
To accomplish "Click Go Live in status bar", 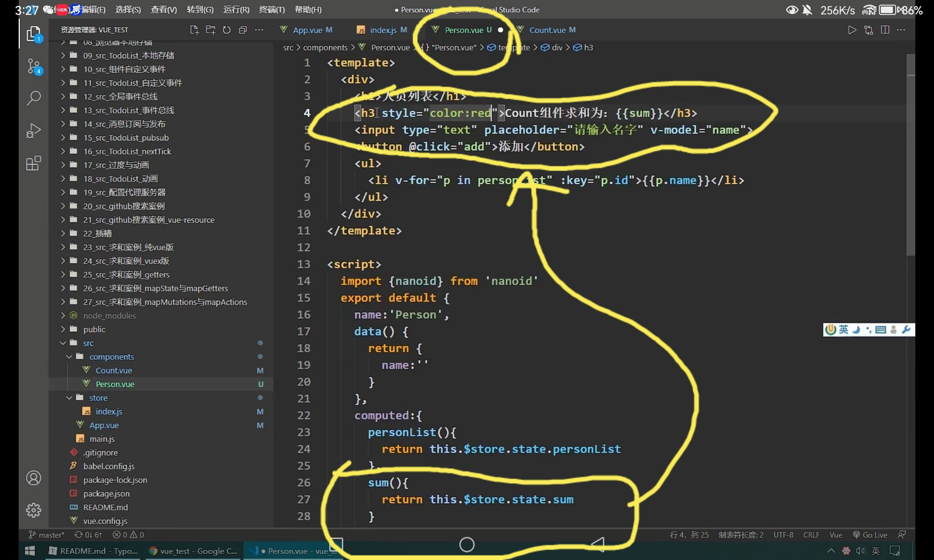I will point(870,535).
